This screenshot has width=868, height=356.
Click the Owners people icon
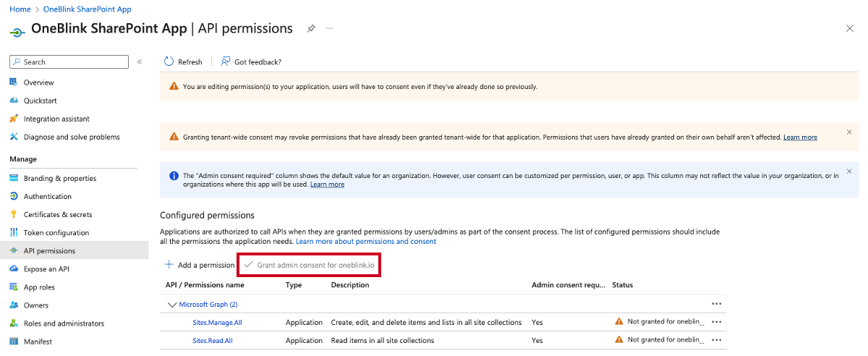tap(14, 305)
